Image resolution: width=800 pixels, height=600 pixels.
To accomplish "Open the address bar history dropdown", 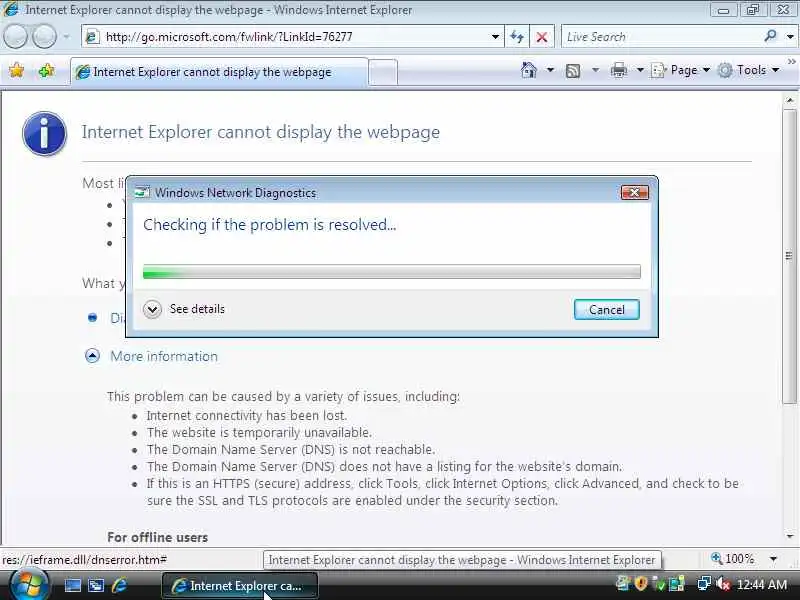I will 495,37.
